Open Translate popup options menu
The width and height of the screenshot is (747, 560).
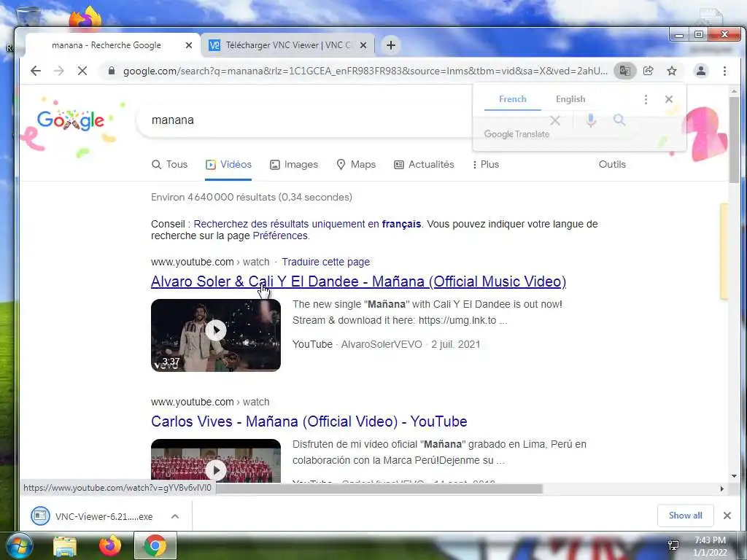click(x=646, y=99)
